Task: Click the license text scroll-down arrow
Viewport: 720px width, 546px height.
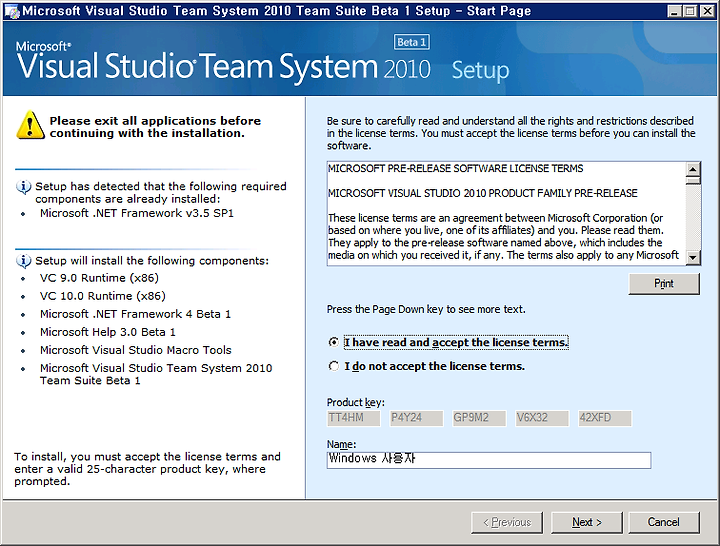Action: coord(693,258)
